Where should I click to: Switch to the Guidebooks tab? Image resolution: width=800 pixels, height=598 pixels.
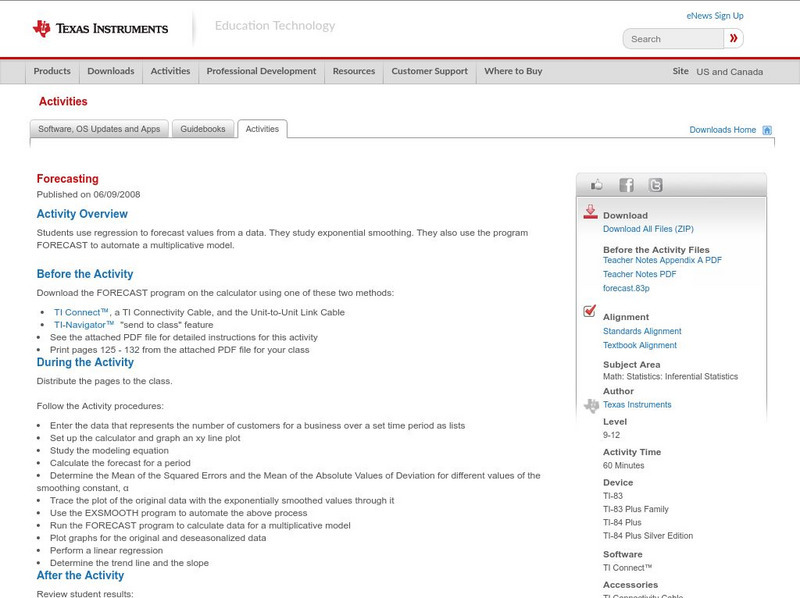(203, 129)
